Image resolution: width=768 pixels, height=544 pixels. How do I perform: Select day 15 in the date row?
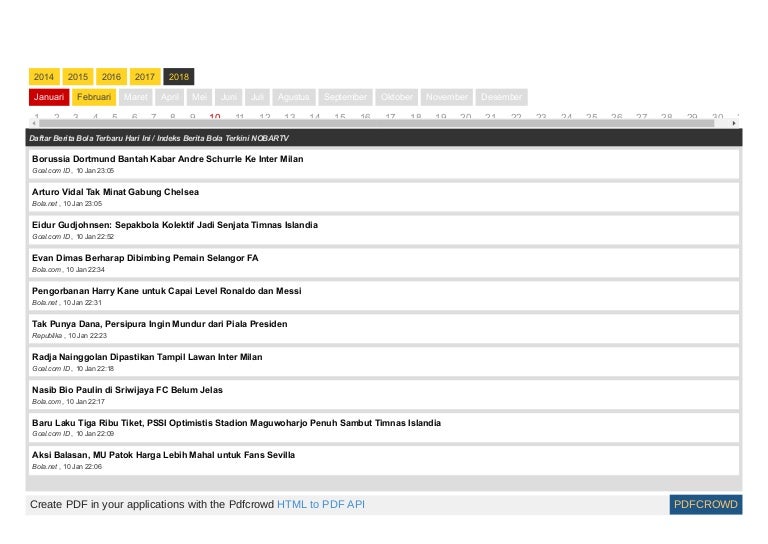[340, 117]
